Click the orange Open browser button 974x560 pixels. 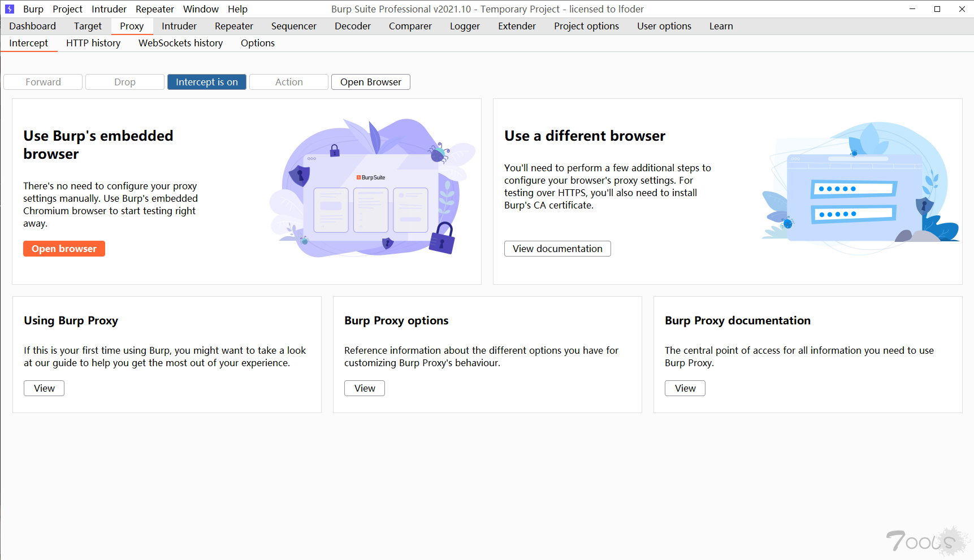coord(64,249)
